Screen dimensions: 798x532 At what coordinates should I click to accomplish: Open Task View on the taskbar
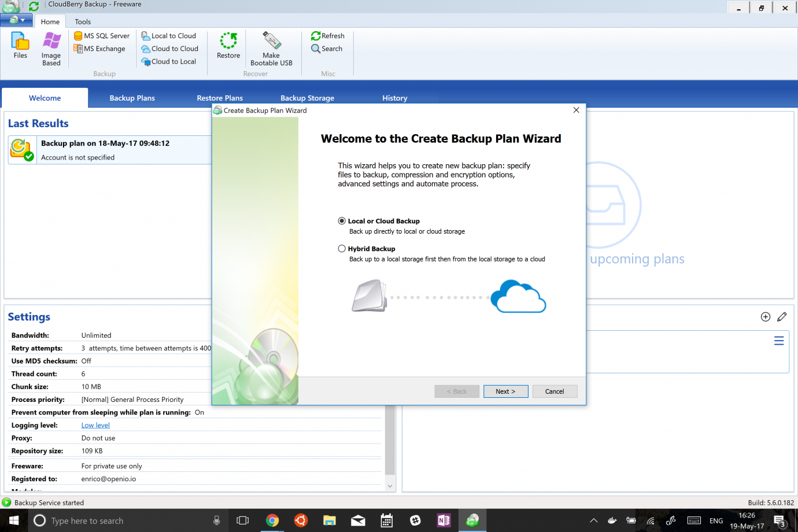click(243, 520)
